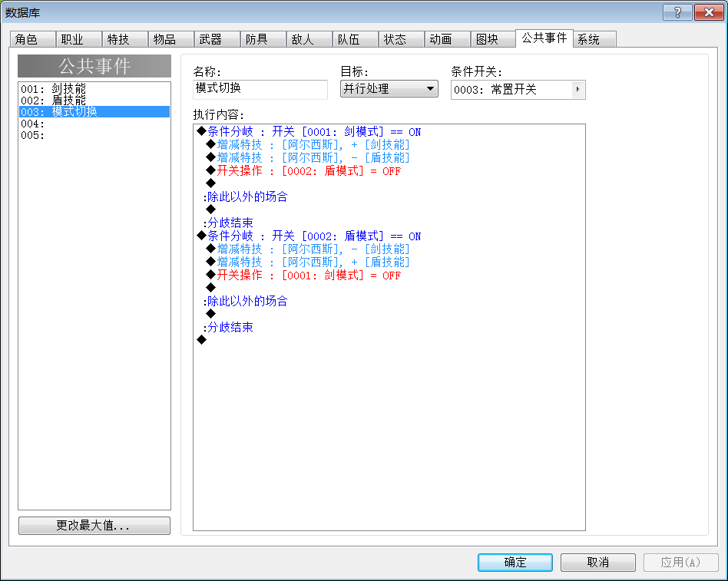Open the 条件开关 selector arrow

point(577,89)
